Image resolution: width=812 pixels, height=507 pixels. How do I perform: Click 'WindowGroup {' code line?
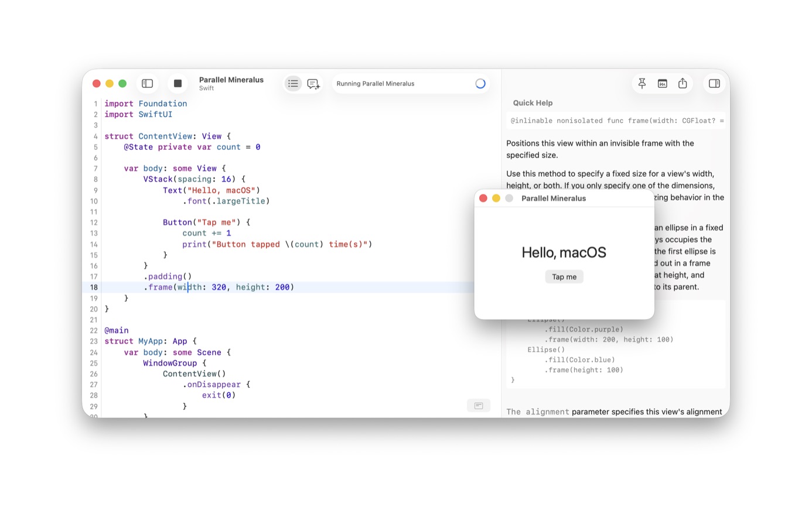point(175,363)
